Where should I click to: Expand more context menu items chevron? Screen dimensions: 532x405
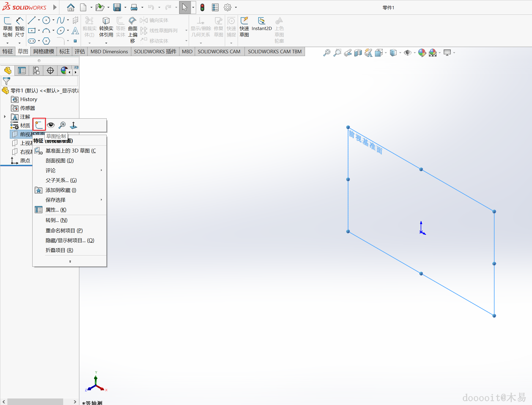click(70, 262)
